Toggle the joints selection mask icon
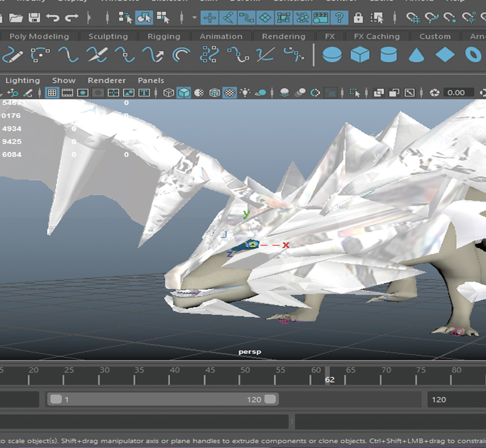Viewport: 486px width, 448px height. [x=228, y=18]
